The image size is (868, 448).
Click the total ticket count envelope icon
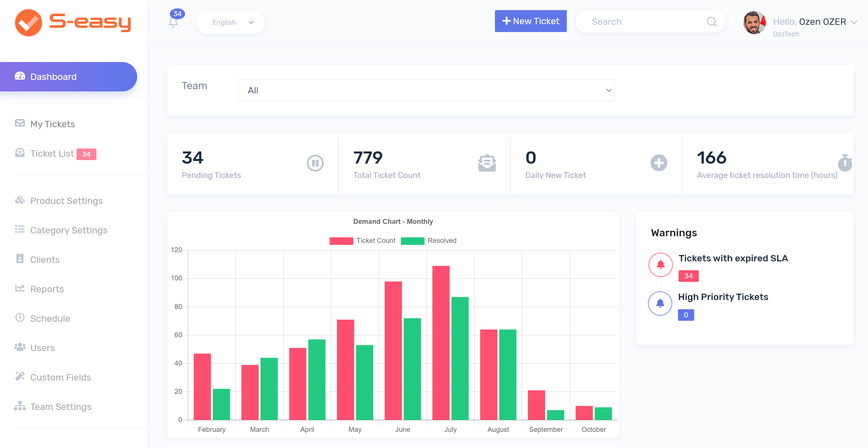[x=487, y=163]
